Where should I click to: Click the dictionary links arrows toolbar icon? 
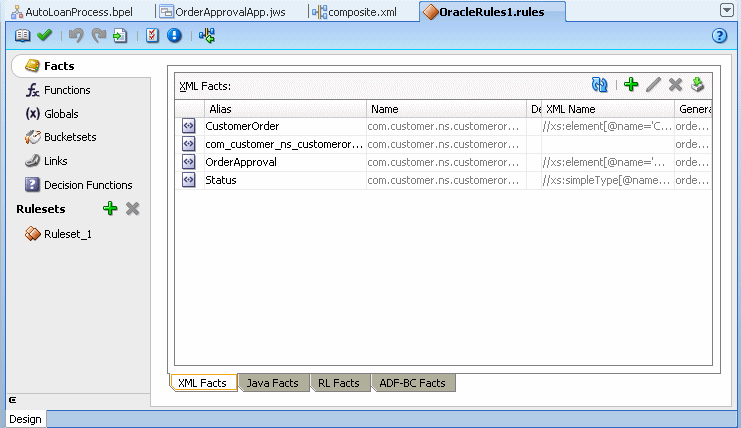(207, 35)
